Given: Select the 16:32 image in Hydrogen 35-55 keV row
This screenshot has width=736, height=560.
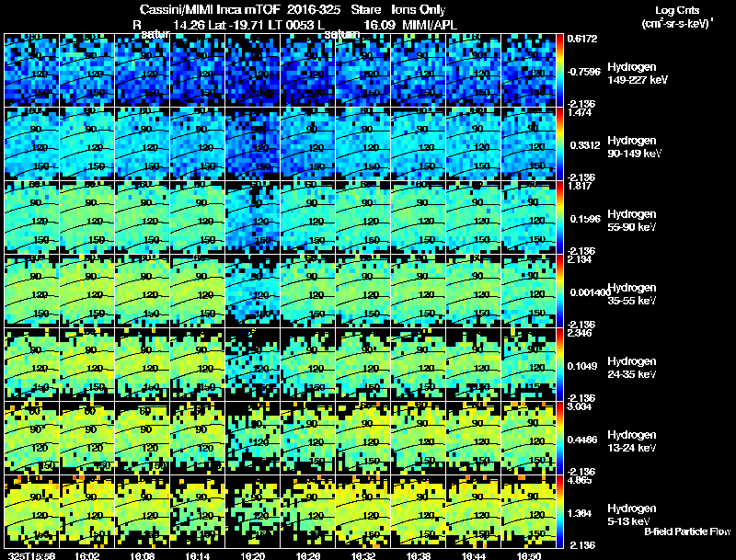Looking at the screenshot, I should point(363,291).
